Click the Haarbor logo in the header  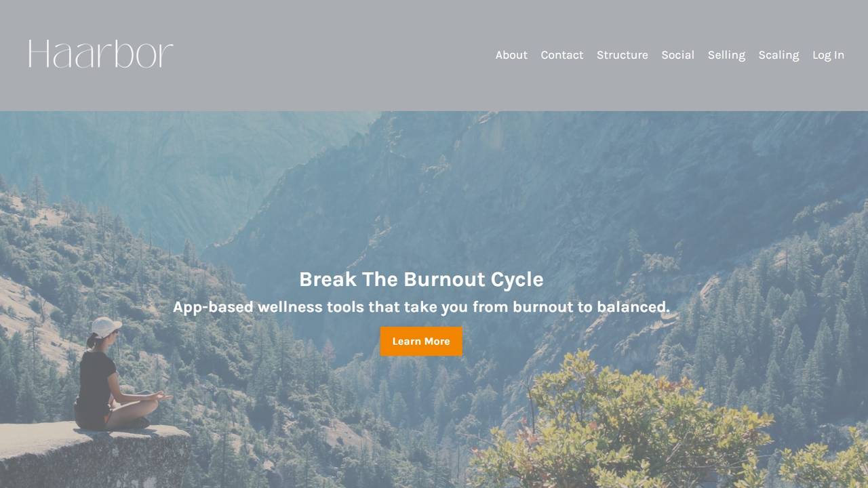(100, 54)
